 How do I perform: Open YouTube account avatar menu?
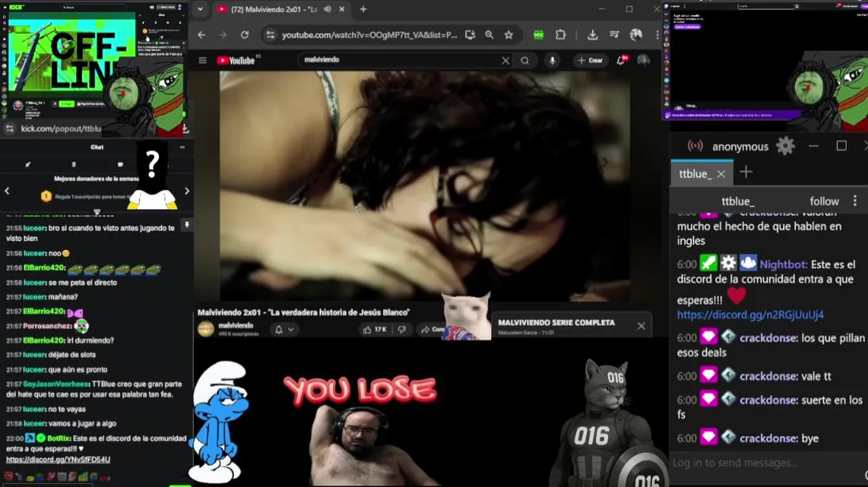click(x=644, y=60)
